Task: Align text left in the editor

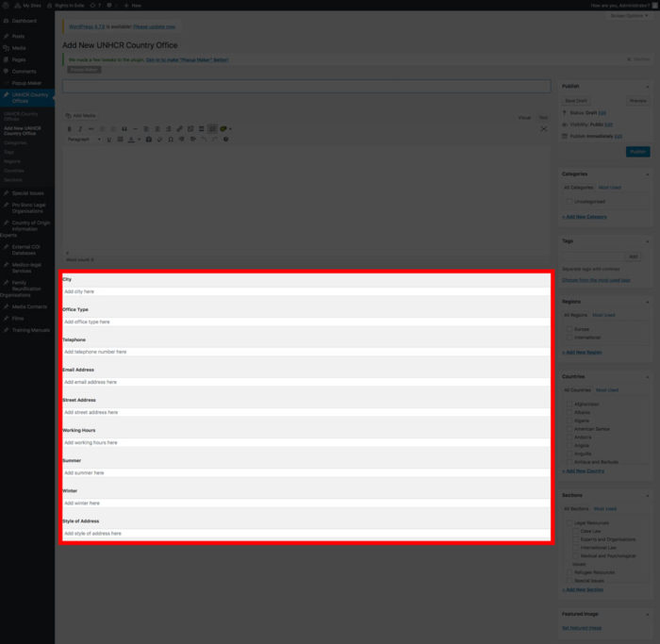Action: click(146, 129)
